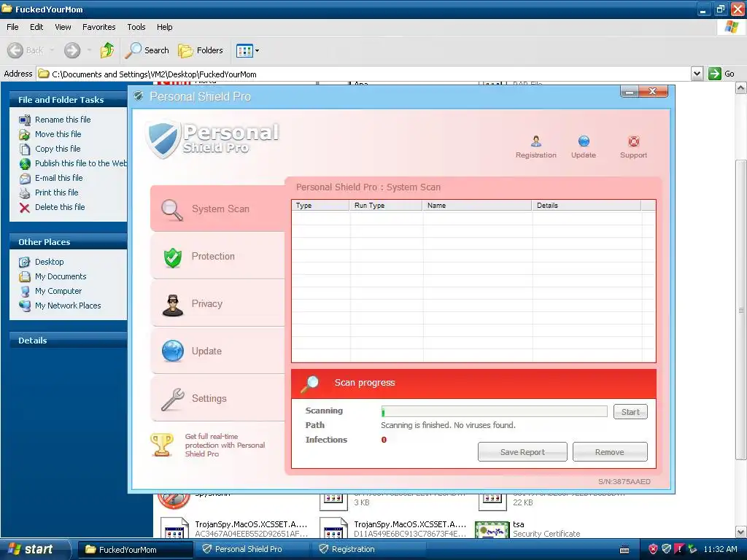Click the wrench Settings icon
Screen dimensions: 747x560
point(172,399)
